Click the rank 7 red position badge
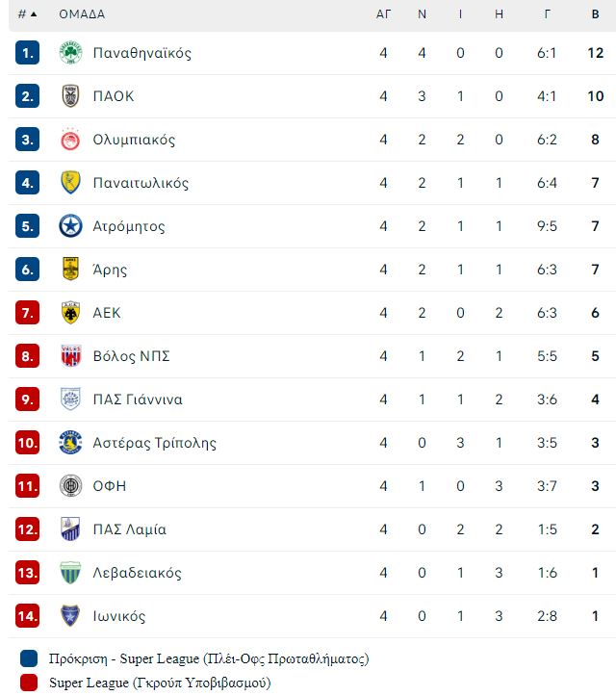The width and height of the screenshot is (616, 696). tap(28, 313)
